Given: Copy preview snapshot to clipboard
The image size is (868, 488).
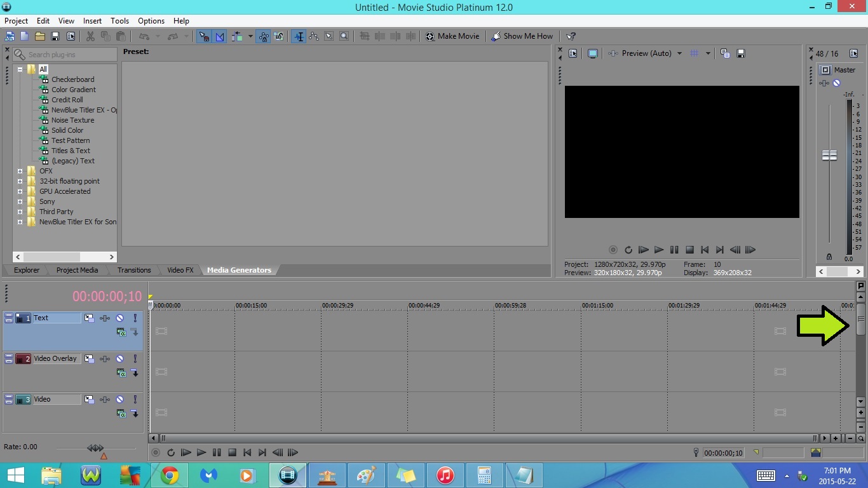Looking at the screenshot, I should pyautogui.click(x=725, y=53).
